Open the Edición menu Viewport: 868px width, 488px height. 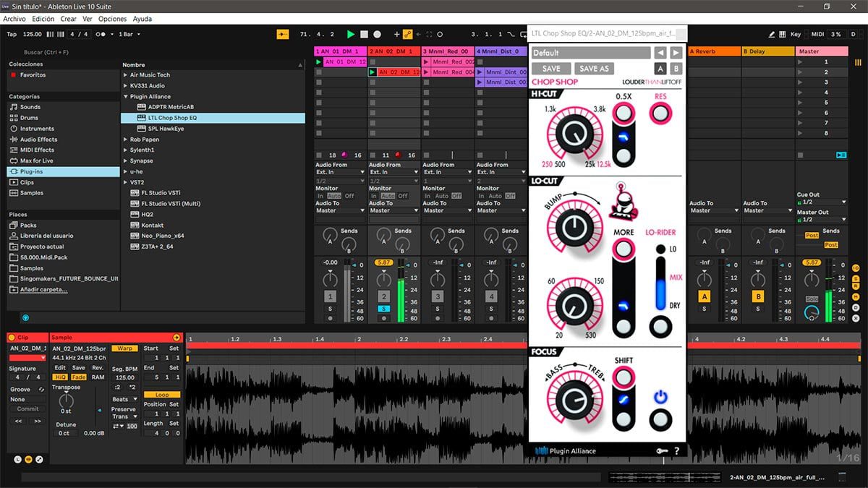point(43,19)
